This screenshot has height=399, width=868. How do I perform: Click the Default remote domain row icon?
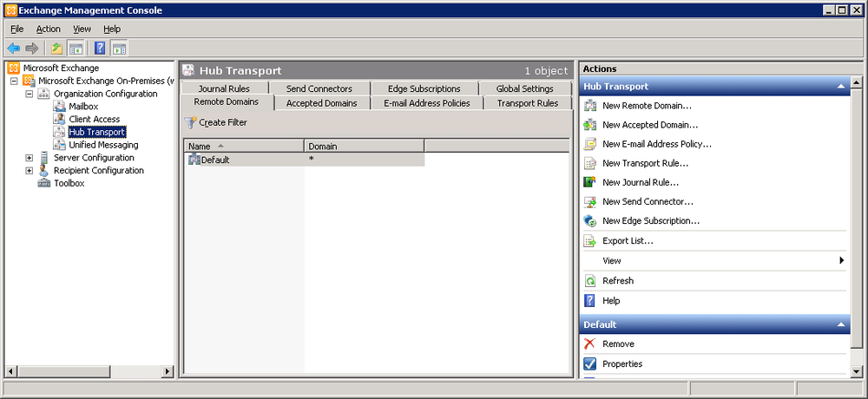point(194,160)
